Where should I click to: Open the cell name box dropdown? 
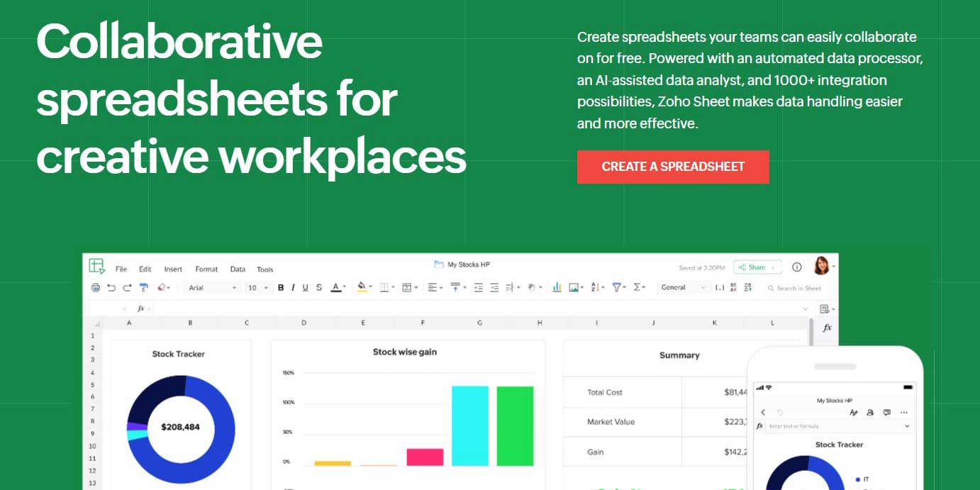pos(124,309)
